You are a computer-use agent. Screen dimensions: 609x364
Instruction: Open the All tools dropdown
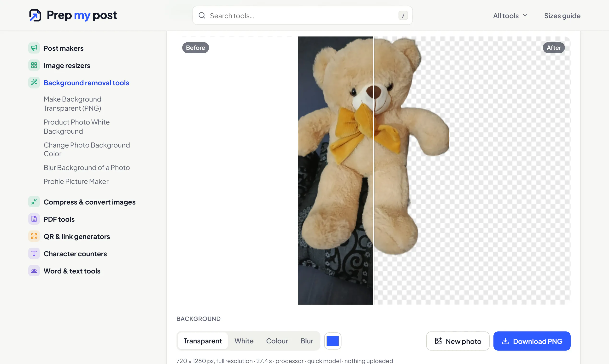pos(510,16)
